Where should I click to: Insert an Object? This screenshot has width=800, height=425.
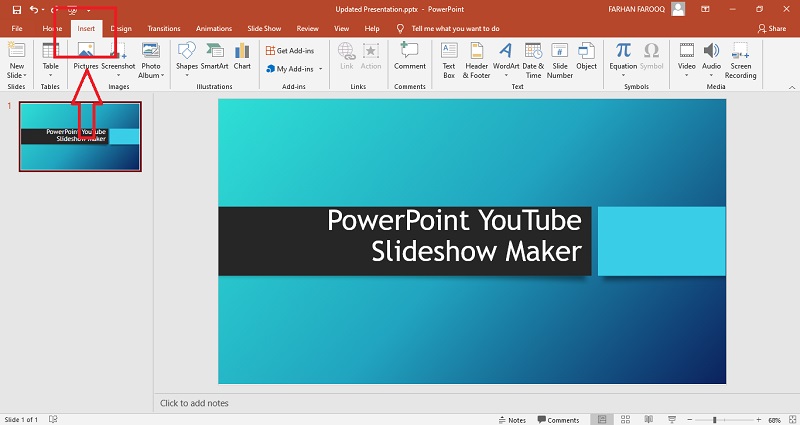(586, 56)
